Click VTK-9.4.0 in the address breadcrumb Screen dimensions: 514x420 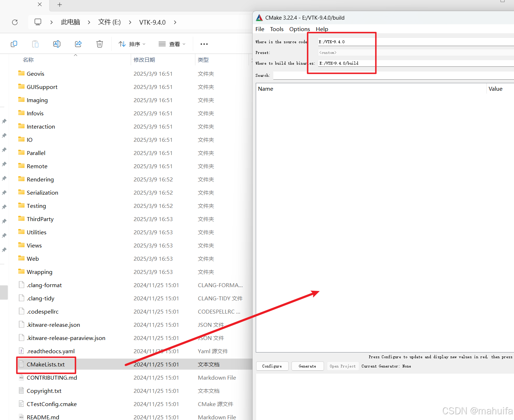[153, 22]
